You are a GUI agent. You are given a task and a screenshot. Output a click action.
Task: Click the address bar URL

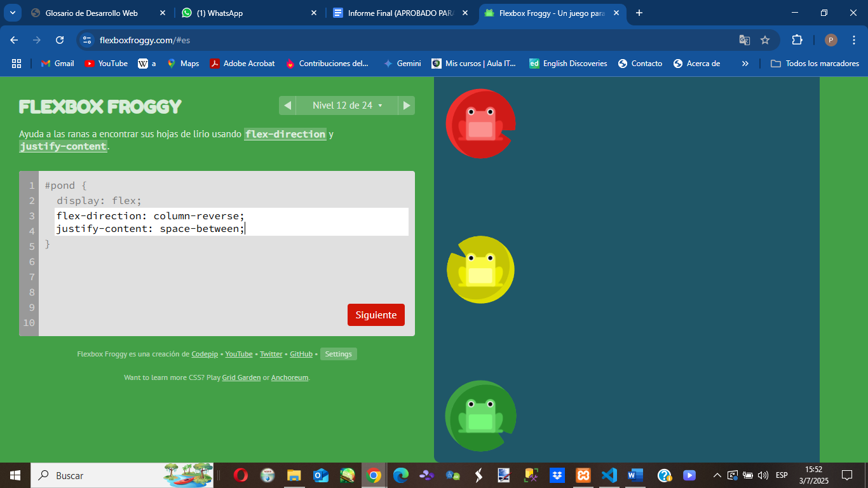point(145,40)
